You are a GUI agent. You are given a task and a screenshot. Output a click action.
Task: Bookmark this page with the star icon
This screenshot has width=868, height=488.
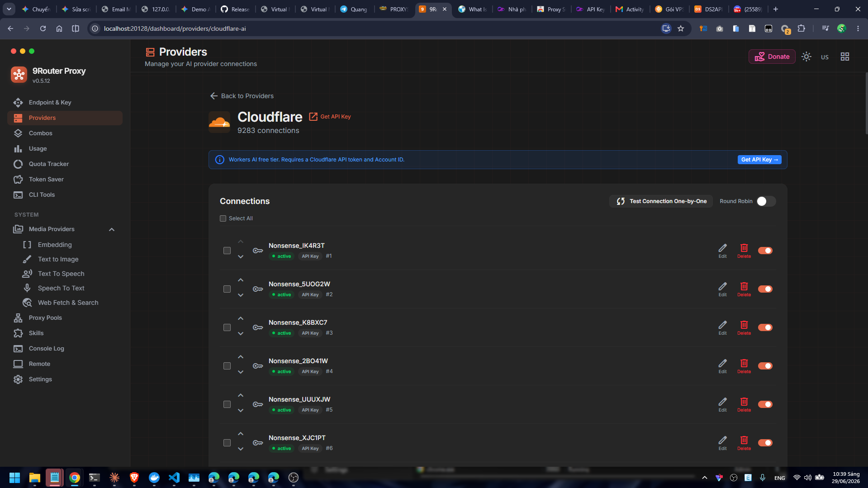(x=681, y=28)
